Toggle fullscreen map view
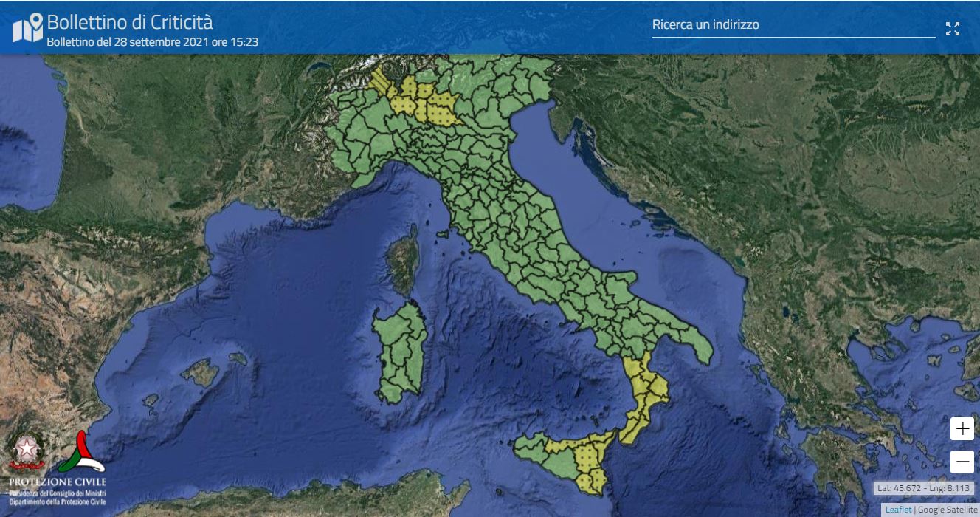Image resolution: width=980 pixels, height=517 pixels. 953,29
